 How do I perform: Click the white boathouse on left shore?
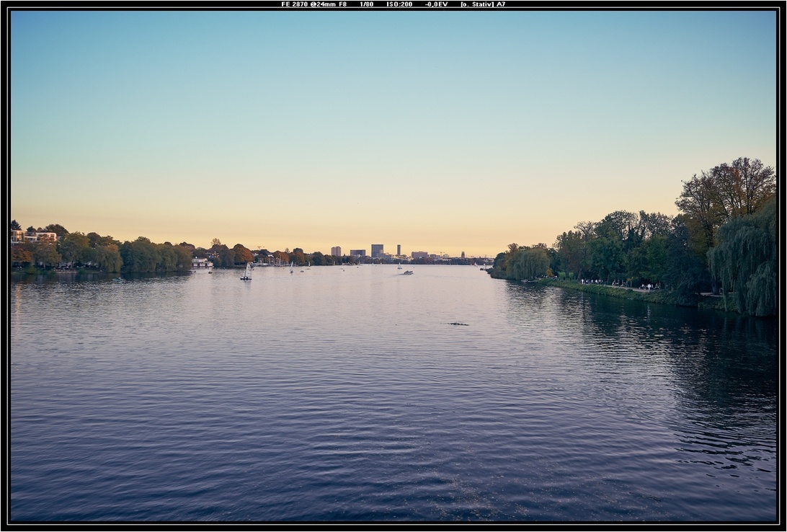(x=201, y=263)
